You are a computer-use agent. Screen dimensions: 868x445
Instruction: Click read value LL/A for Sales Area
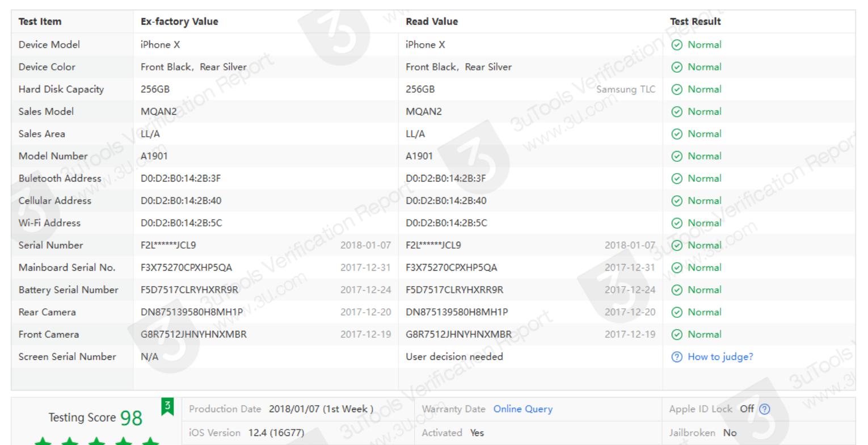pos(415,133)
